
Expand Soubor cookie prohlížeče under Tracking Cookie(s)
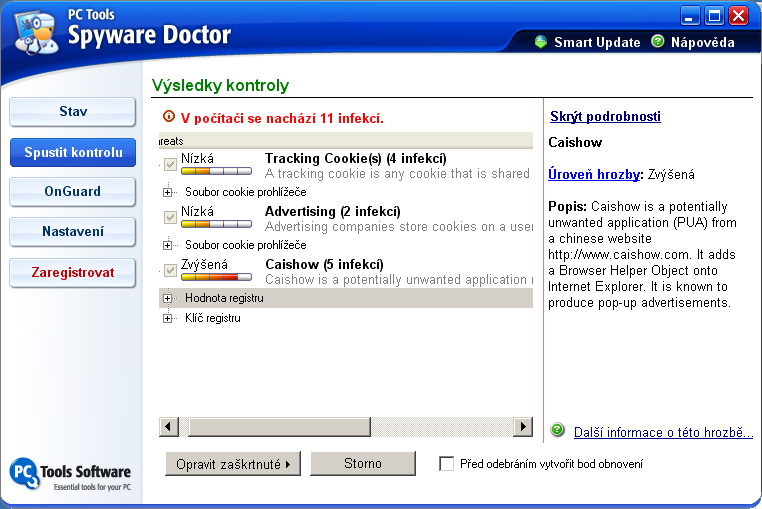(x=168, y=193)
